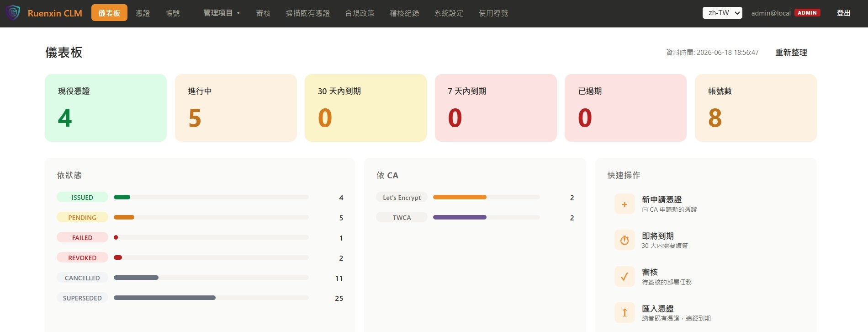Screen dimensions: 868x332
Task: Open 合規政策 page
Action: [x=360, y=13]
